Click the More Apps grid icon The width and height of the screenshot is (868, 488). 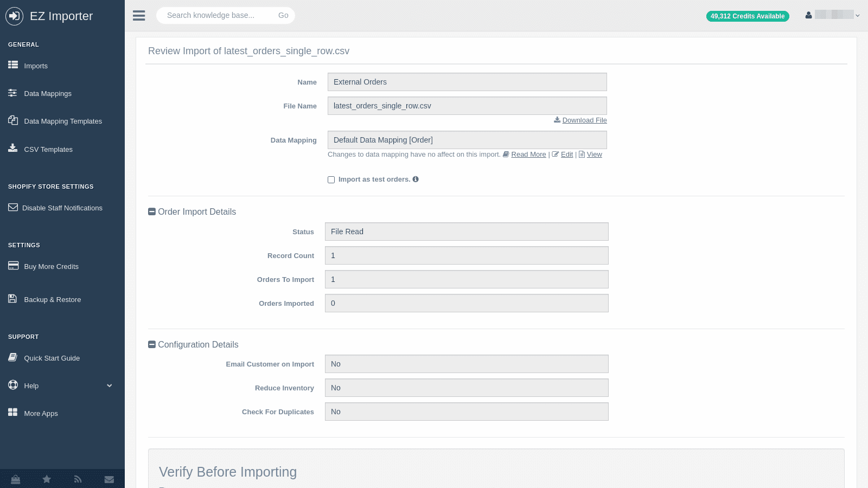coord(13,412)
